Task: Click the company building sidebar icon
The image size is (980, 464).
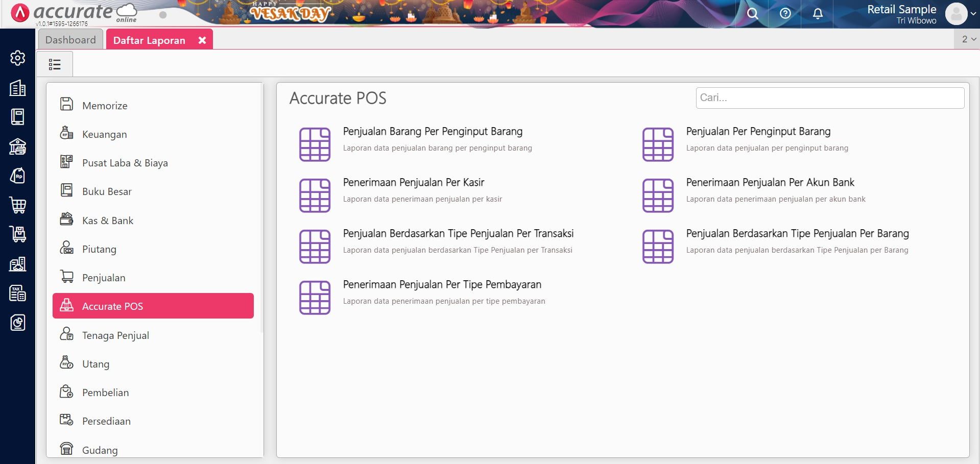Action: point(18,88)
